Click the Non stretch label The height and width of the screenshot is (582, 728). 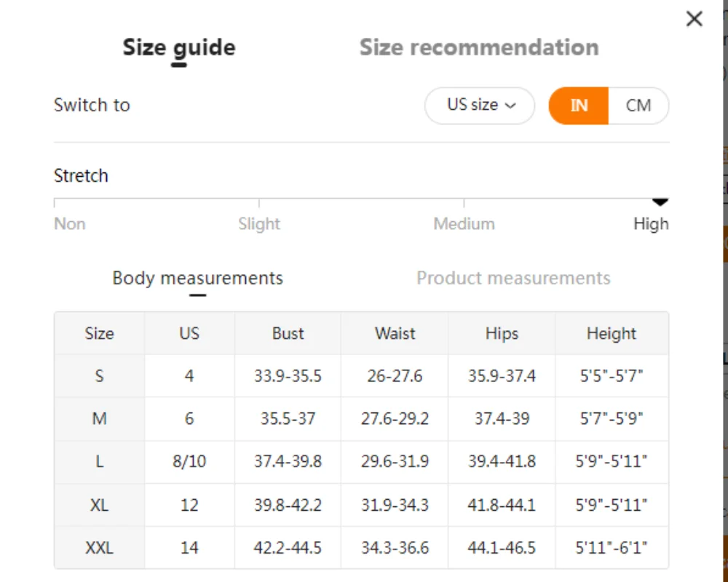[70, 224]
